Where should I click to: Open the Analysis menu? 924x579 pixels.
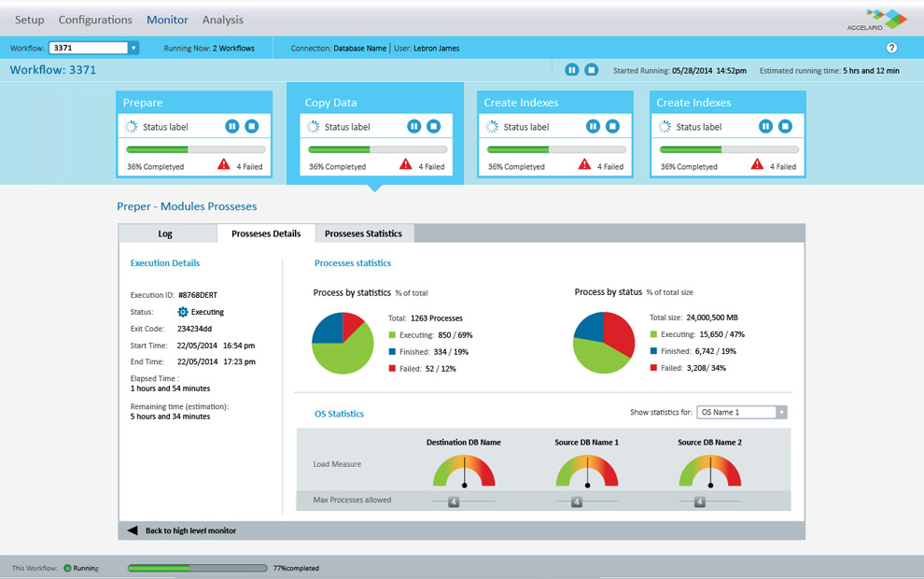point(222,19)
